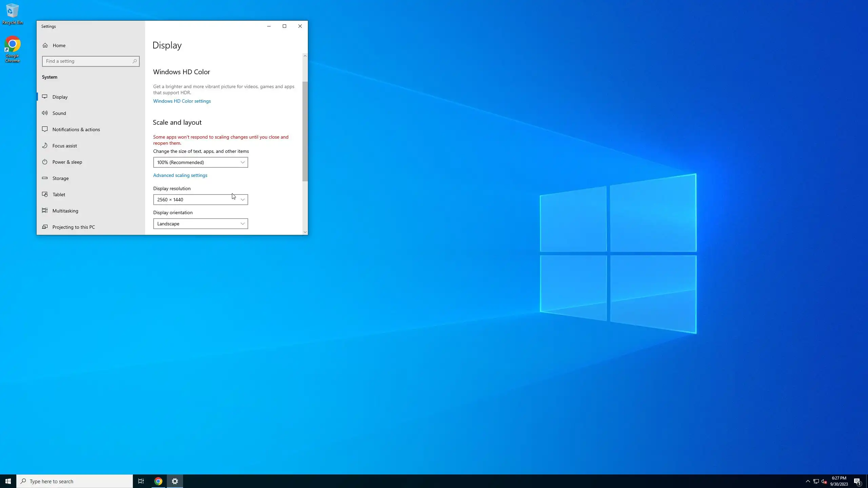Open Projecting to this PC
The image size is (868, 488).
pyautogui.click(x=74, y=227)
